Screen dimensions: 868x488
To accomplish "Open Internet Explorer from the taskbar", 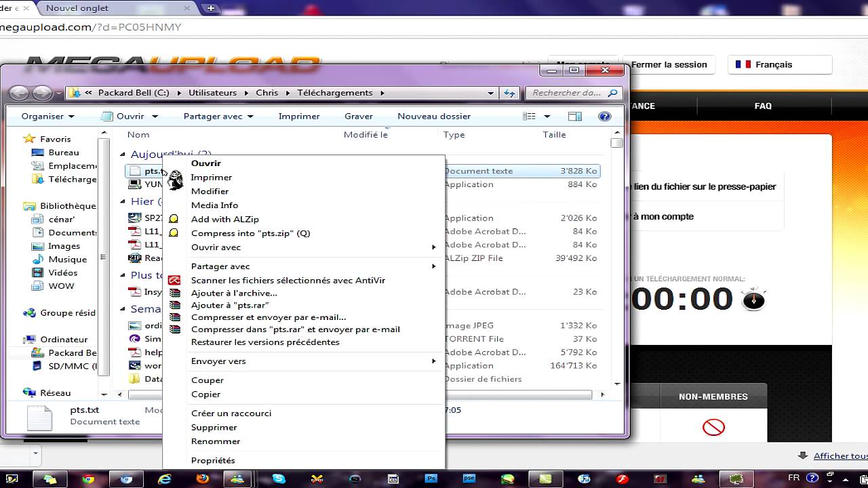I will click(164, 479).
